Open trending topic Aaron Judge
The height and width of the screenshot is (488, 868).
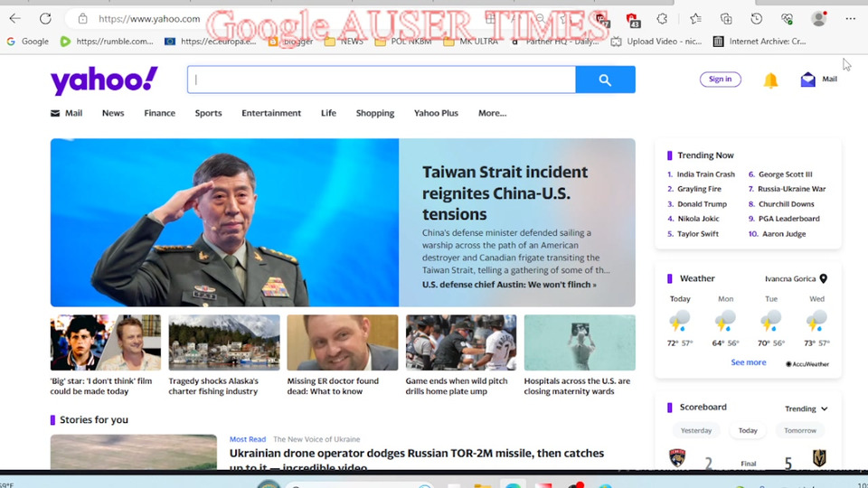coord(784,233)
